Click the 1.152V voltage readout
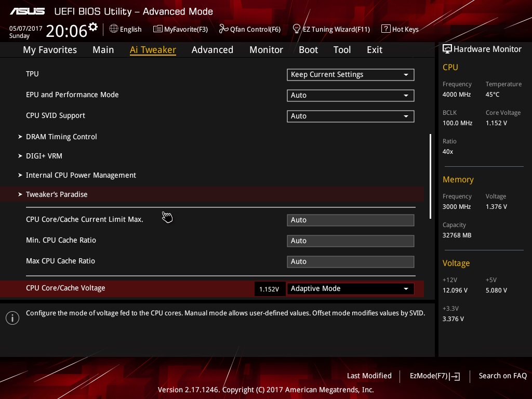The image size is (532, 399). (270, 289)
